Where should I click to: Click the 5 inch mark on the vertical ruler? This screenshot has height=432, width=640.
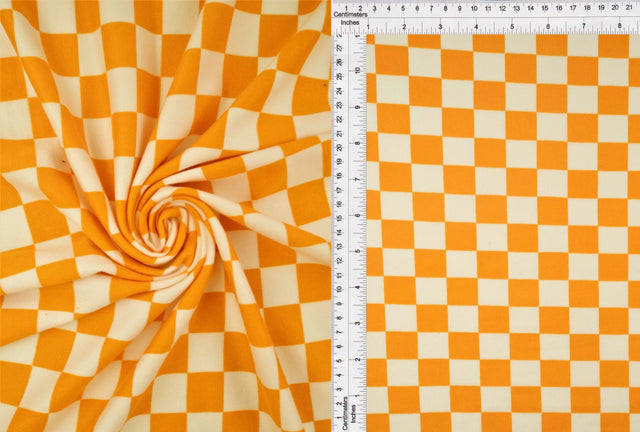[x=358, y=249]
